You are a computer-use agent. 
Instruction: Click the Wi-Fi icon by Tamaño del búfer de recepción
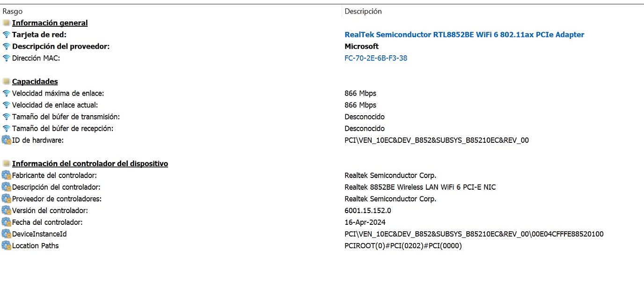[x=6, y=128]
